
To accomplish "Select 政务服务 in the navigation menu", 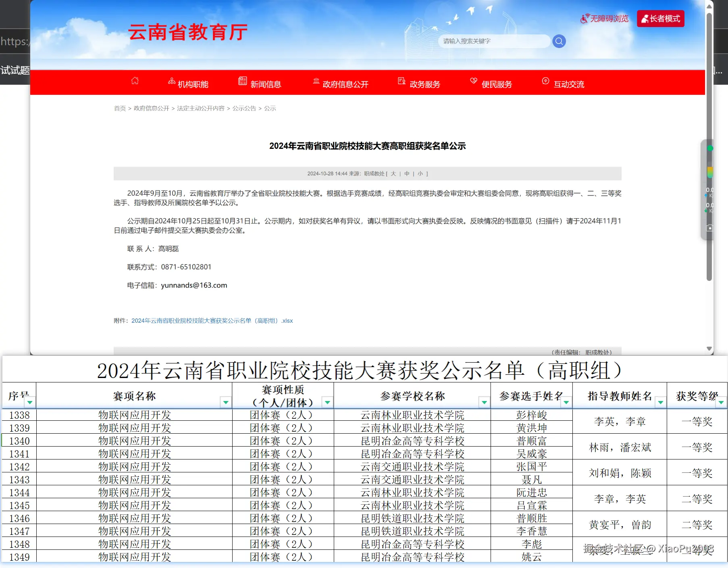I will (x=424, y=84).
